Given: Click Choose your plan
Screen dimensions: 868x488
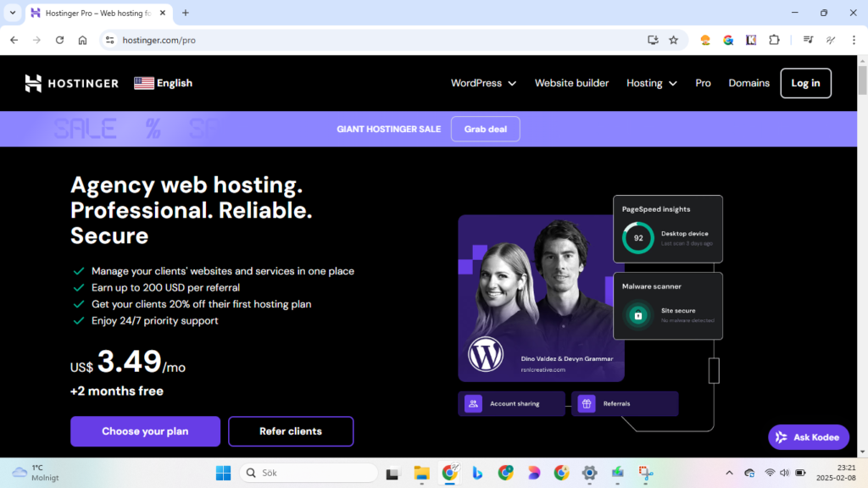Looking at the screenshot, I should pyautogui.click(x=145, y=431).
